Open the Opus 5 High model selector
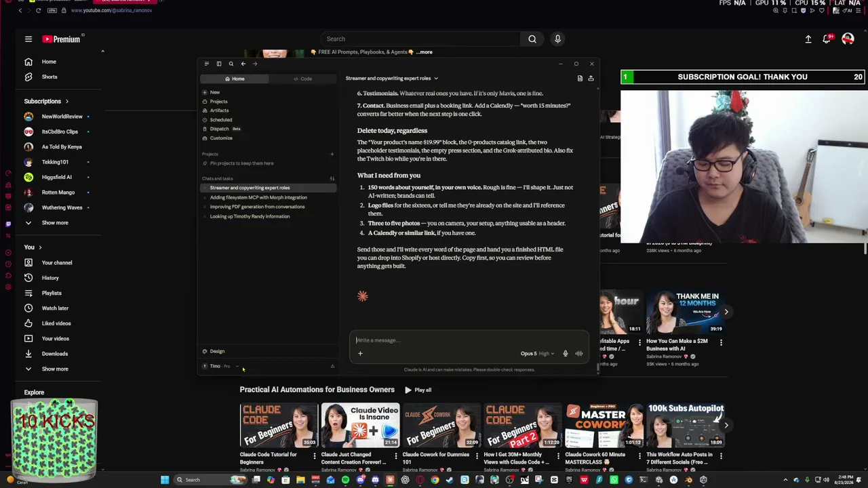The width and height of the screenshot is (868, 488). point(537,354)
